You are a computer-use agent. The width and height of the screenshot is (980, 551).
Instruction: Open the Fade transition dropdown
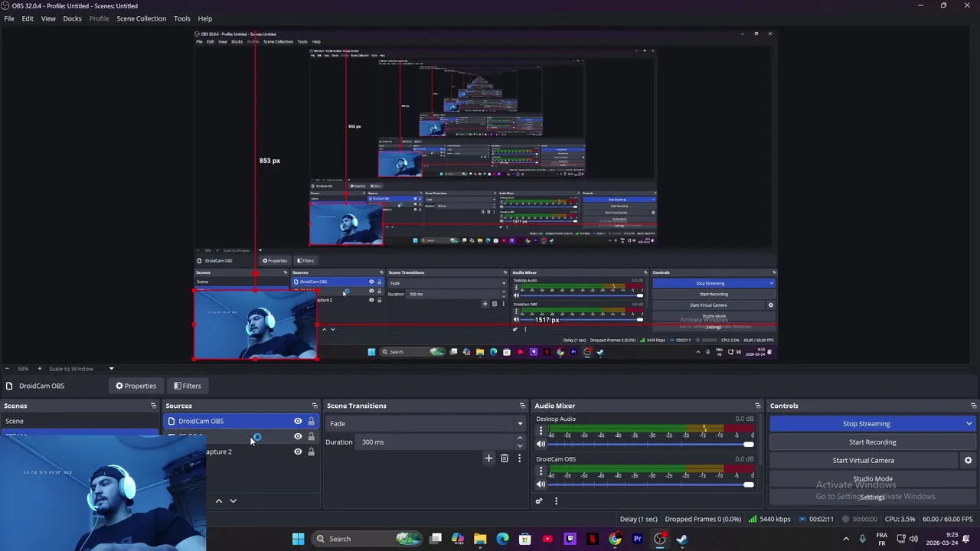(426, 424)
